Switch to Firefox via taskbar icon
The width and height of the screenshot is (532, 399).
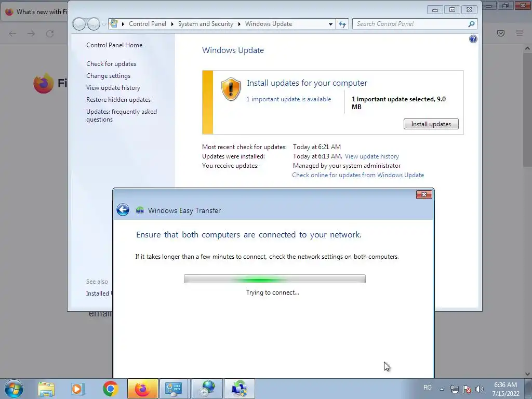pos(142,389)
